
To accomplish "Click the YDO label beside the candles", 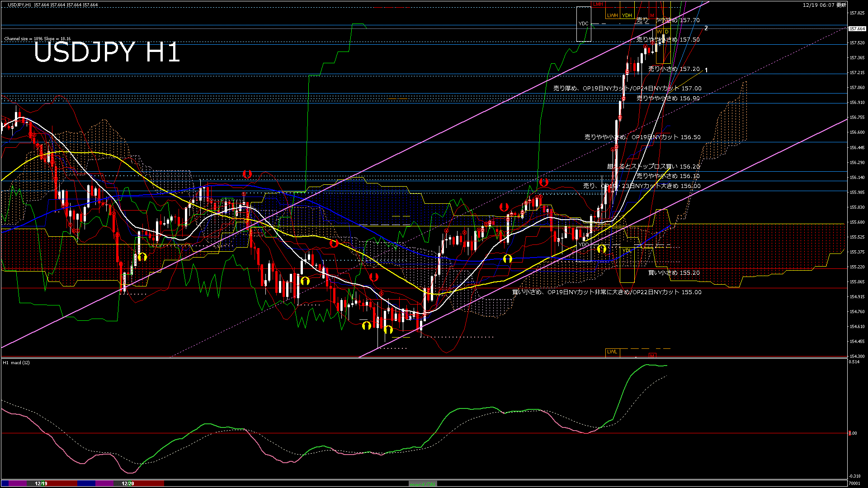I will coord(584,244).
